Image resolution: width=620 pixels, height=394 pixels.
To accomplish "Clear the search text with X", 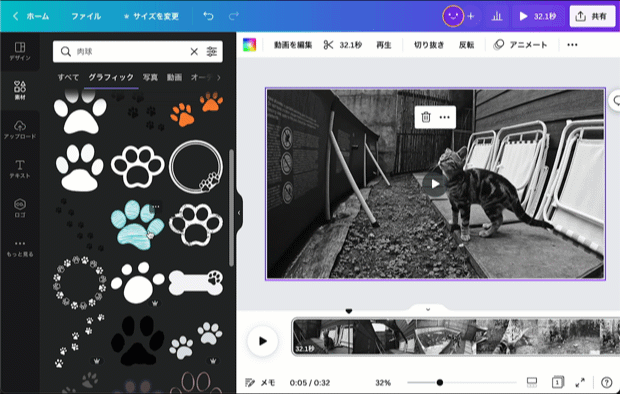I will (x=194, y=51).
